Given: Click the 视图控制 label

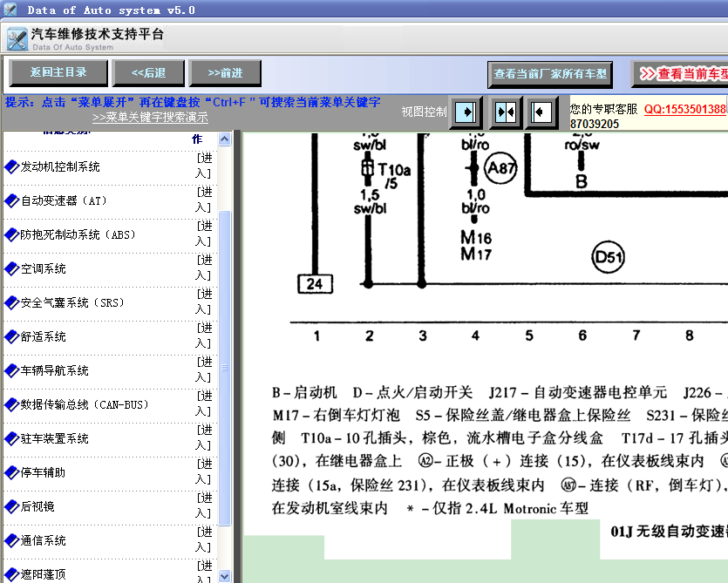Looking at the screenshot, I should pos(424,112).
